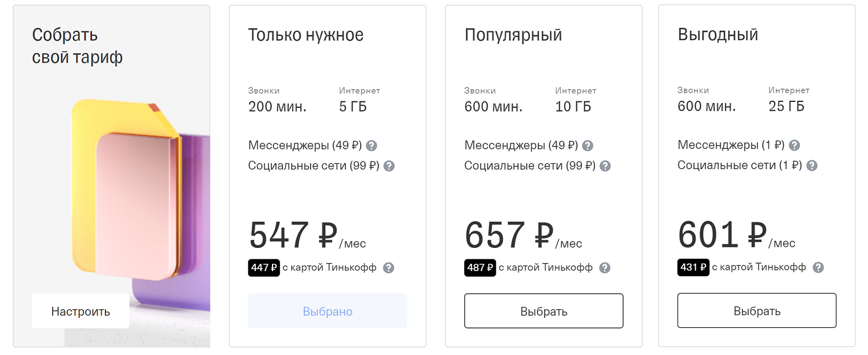This screenshot has width=868, height=355.
Task: Open help icon beside Мессенджеры in Популярный
Action: pos(588,145)
